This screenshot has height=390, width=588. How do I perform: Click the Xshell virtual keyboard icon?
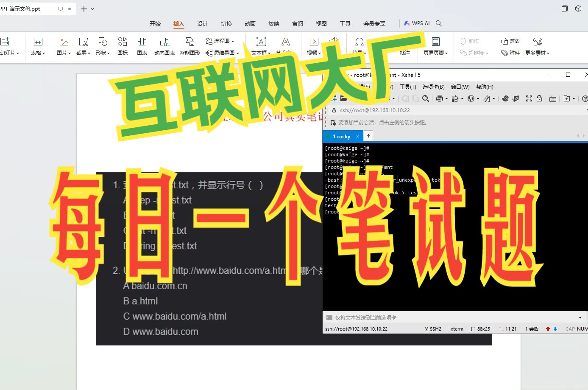coord(553,99)
